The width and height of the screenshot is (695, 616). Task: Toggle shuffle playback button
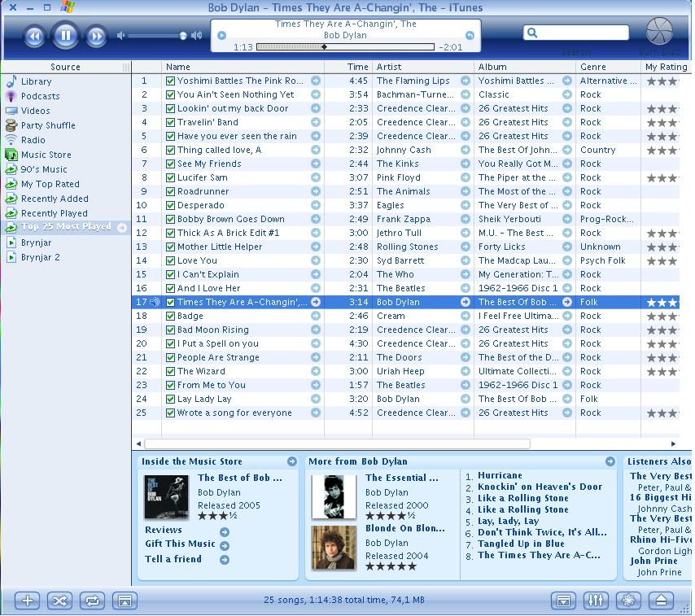click(60, 601)
